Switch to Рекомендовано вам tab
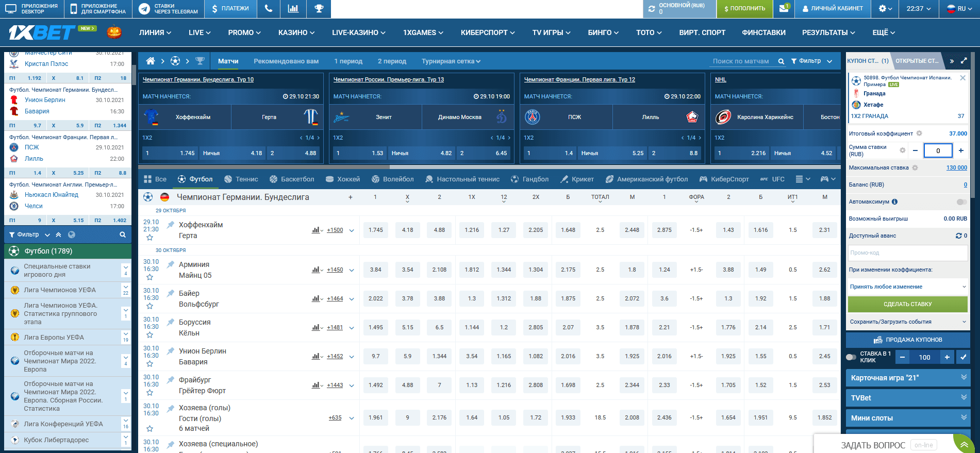 point(286,61)
